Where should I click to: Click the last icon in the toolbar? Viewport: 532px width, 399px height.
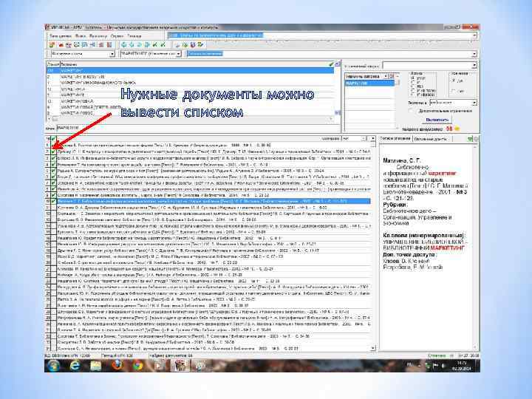[201, 44]
